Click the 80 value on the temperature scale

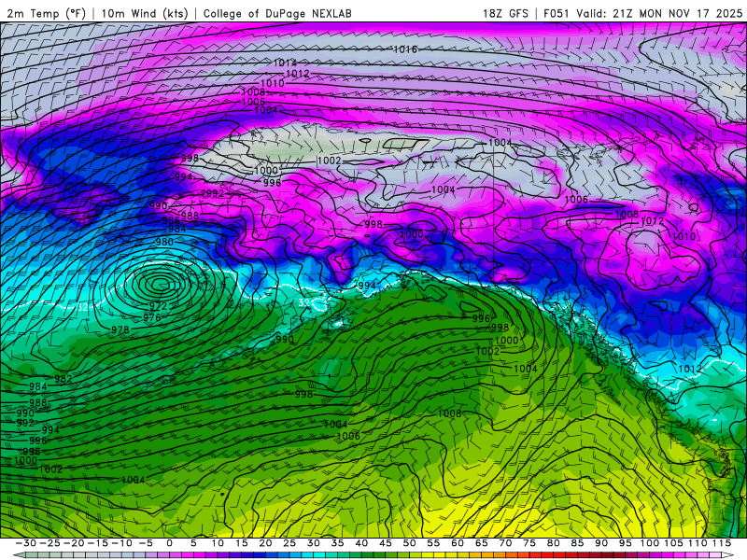(553, 543)
